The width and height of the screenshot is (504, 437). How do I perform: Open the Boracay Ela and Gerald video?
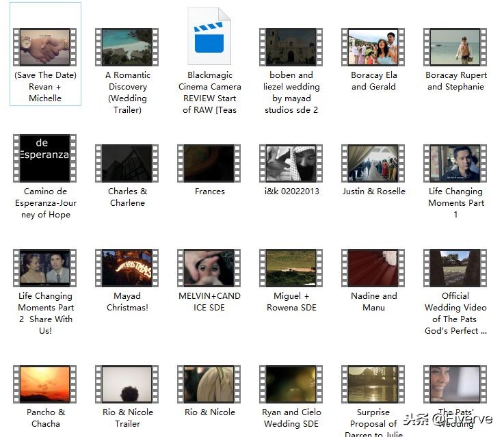373,47
